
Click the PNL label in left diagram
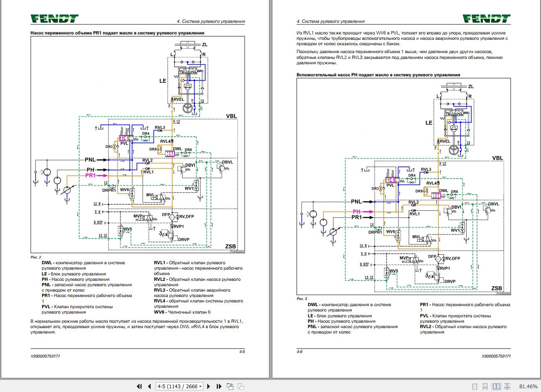pyautogui.click(x=91, y=159)
